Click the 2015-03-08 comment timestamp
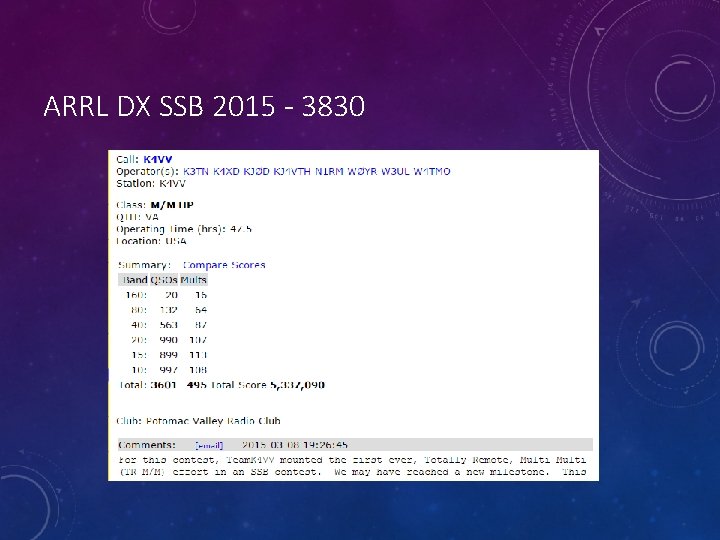Screen dimensions: 720x540 (294, 445)
